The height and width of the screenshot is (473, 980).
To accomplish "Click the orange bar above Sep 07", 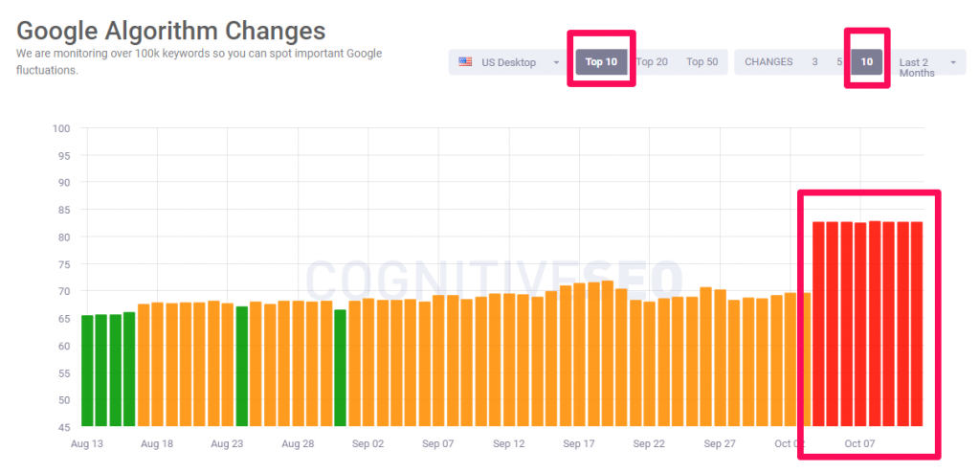I will 438,360.
